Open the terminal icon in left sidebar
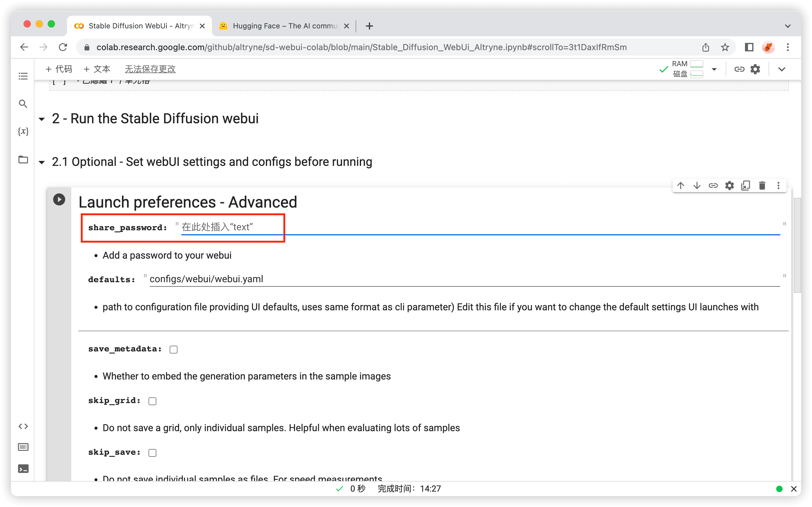812x507 pixels. click(23, 468)
